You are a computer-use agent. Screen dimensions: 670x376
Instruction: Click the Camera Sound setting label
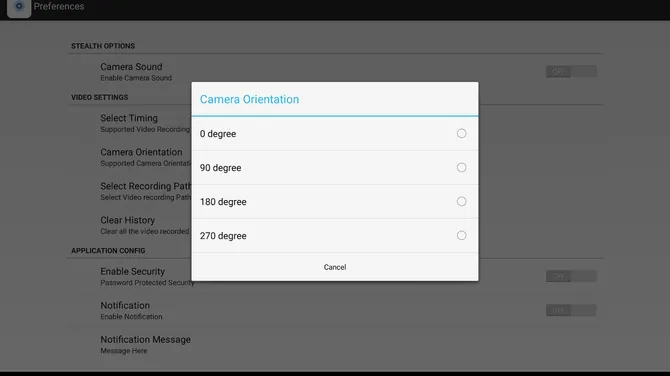(131, 67)
